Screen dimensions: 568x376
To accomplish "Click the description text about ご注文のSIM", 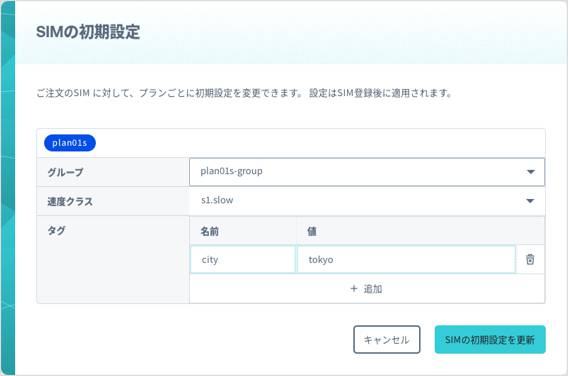I will coord(244,93).
